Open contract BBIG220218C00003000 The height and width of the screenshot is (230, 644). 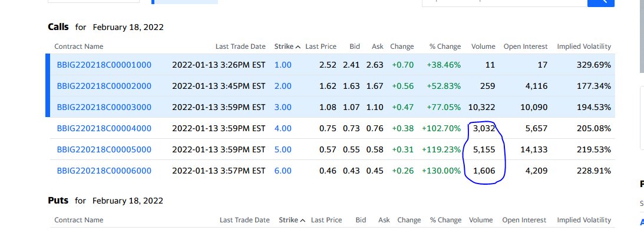click(x=104, y=108)
